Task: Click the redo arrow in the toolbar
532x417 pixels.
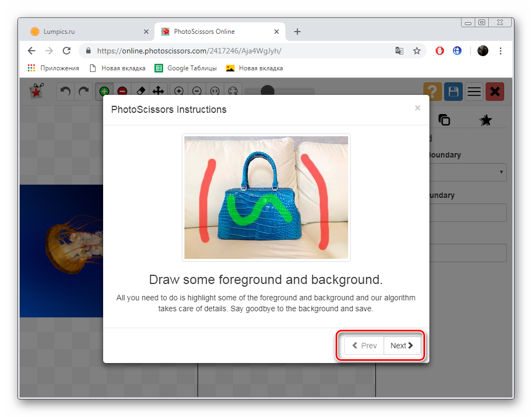Action: 83,92
